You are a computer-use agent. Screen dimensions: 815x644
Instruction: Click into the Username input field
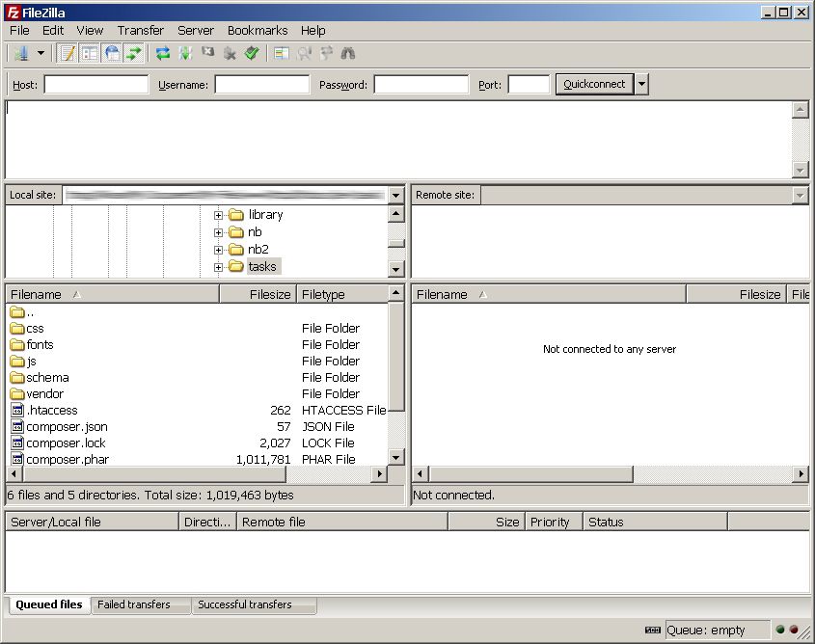point(262,84)
